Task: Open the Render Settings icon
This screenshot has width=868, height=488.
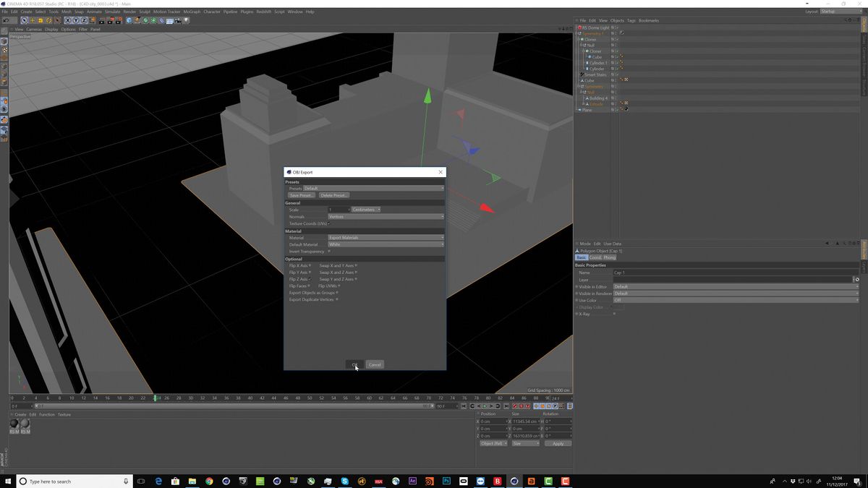Action: tap(118, 20)
